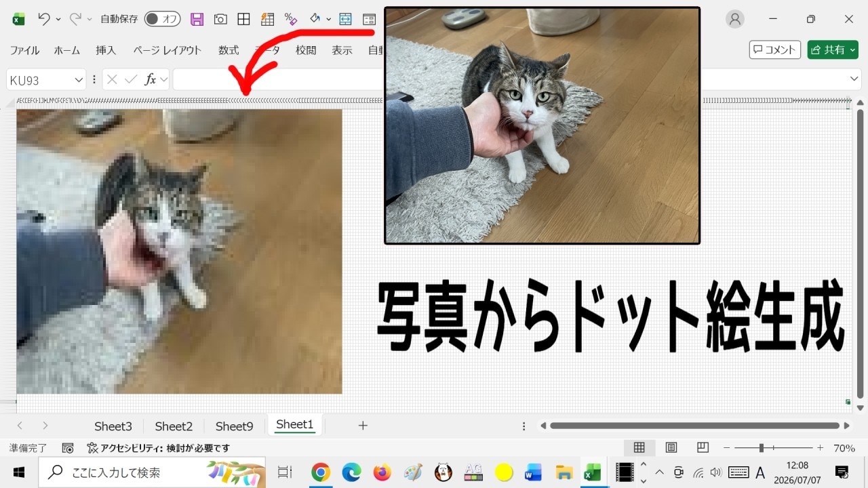This screenshot has width=868, height=488.
Task: Click the horizontal scroll right arrow
Action: click(846, 426)
